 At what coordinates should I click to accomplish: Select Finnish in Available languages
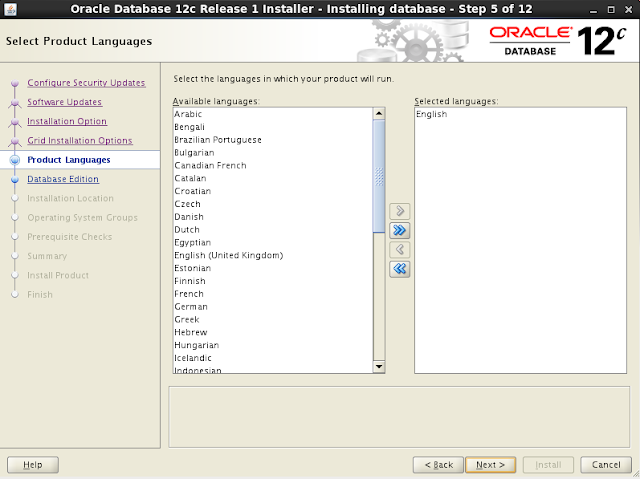click(x=273, y=281)
